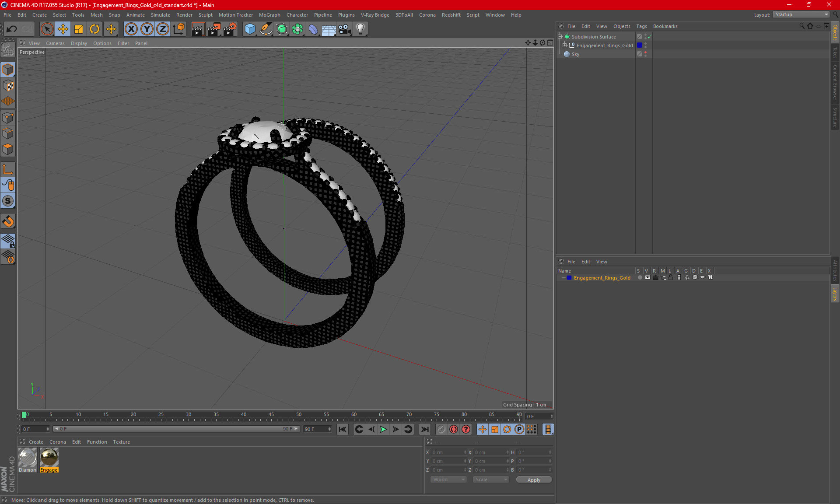Open the Objects vertical tab
The image size is (840, 504).
point(835,32)
